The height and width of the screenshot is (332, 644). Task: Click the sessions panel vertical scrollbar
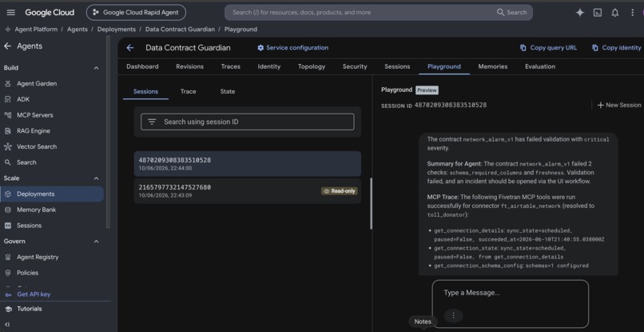(372, 204)
